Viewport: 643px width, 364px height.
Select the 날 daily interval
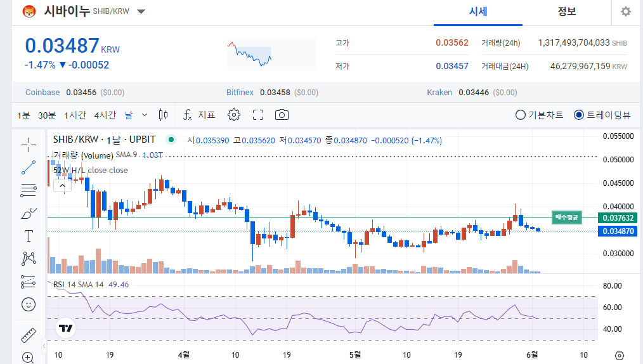(129, 115)
